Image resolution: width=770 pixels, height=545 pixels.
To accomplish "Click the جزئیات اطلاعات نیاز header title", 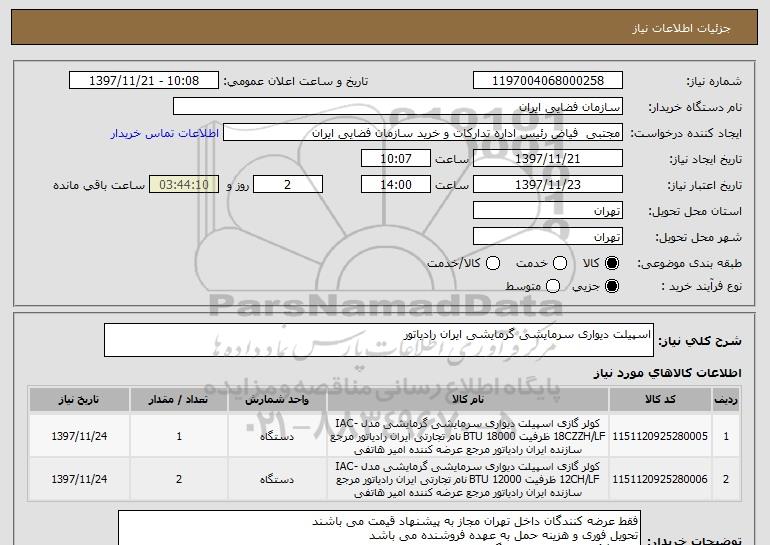I will [681, 28].
